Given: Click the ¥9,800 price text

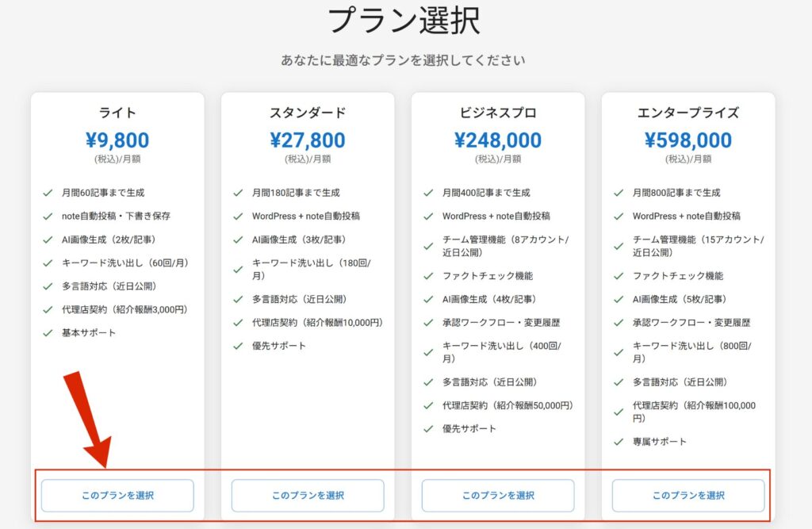Looking at the screenshot, I should [117, 140].
